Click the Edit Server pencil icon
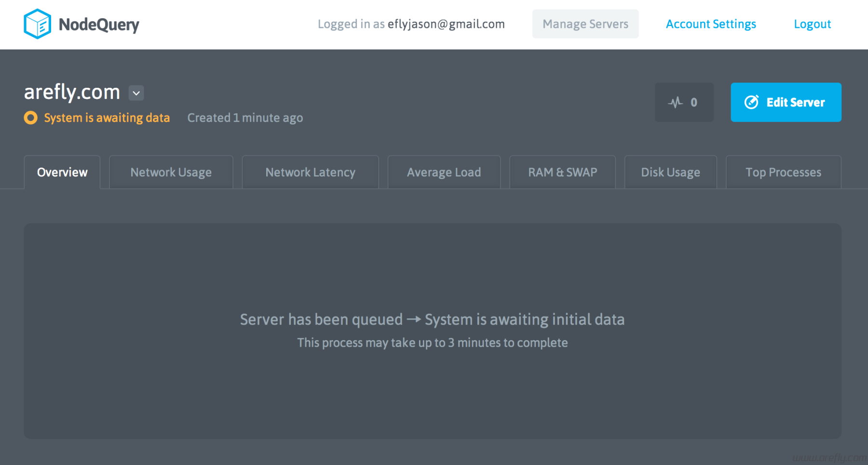 (x=751, y=102)
